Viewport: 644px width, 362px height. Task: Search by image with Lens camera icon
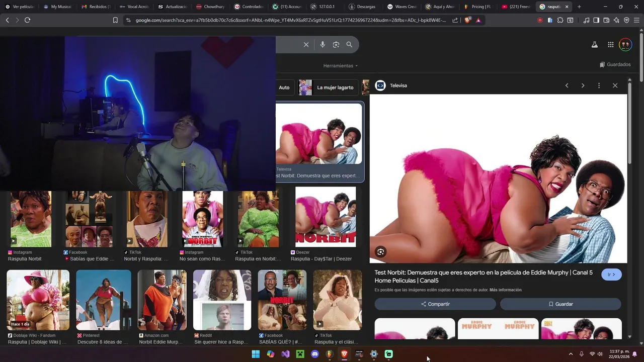336,45
